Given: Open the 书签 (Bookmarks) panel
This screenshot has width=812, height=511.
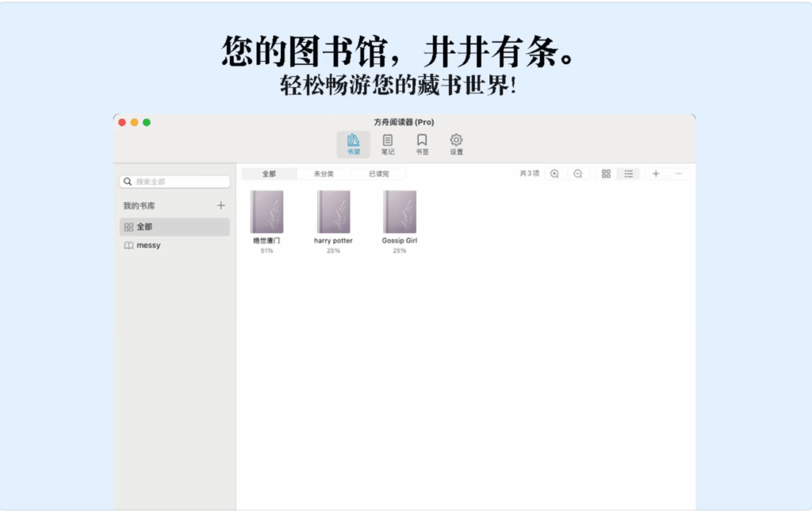Looking at the screenshot, I should (x=421, y=144).
